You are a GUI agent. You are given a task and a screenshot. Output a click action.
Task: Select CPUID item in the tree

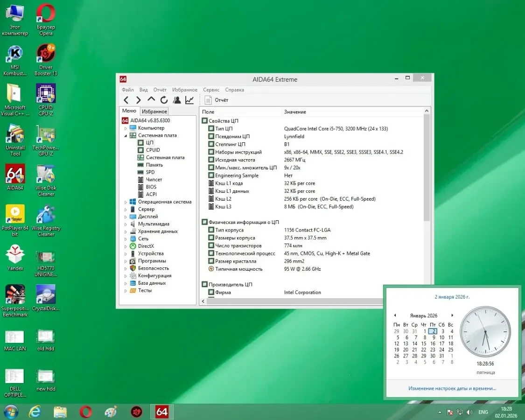click(153, 150)
